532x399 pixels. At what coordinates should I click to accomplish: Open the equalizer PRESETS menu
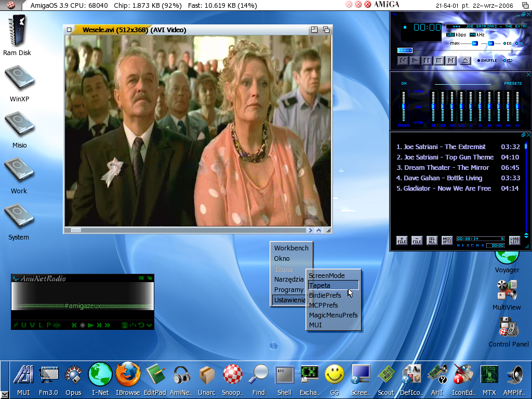[x=513, y=83]
